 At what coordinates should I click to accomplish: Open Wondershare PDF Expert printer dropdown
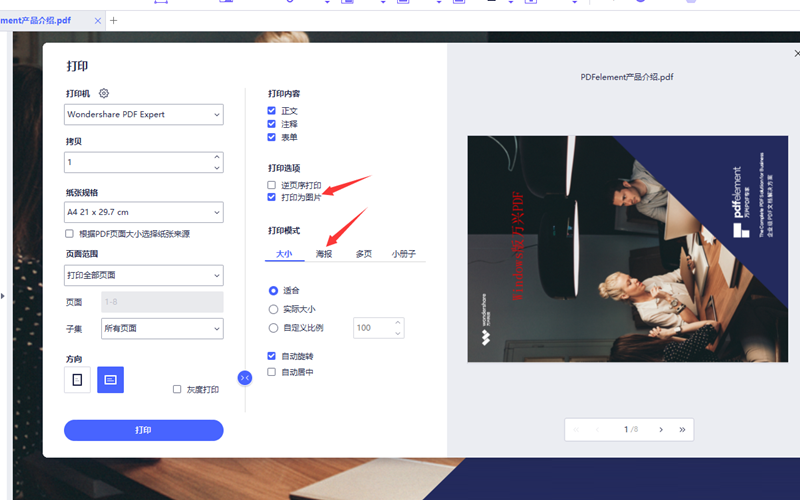(144, 115)
